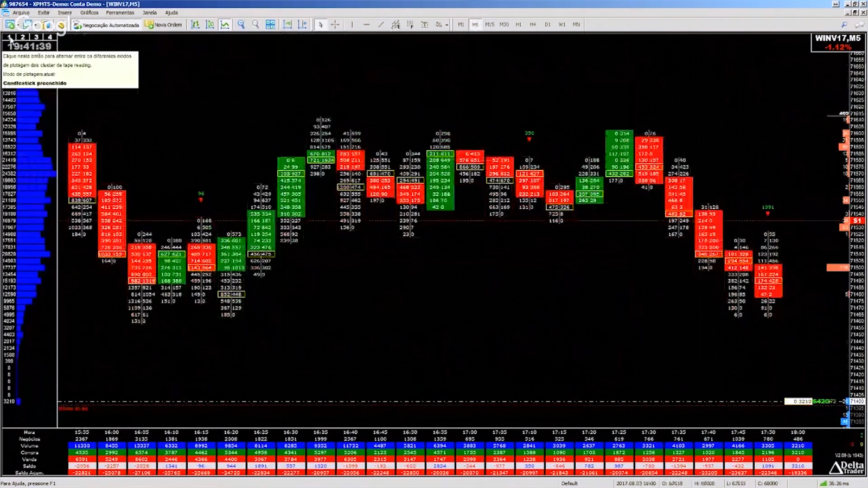Draw a trendline with the diagonal line tool

(x=381, y=25)
